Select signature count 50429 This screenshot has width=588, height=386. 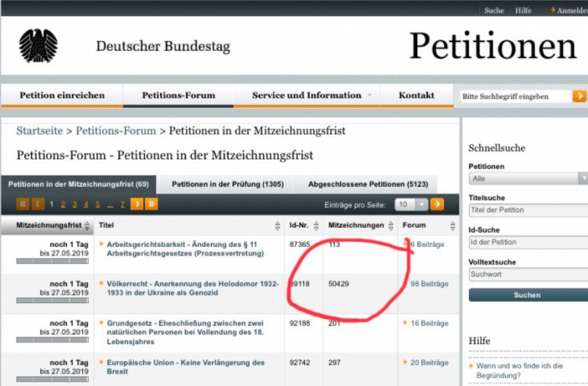[339, 284]
